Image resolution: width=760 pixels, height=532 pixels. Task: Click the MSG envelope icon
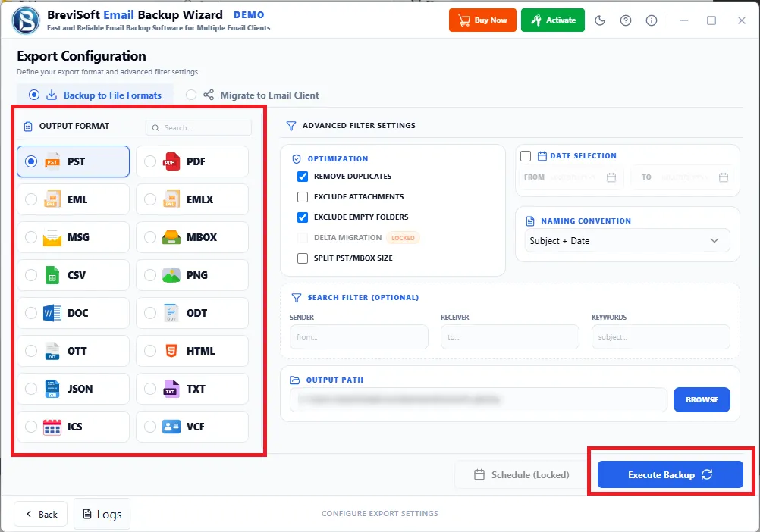click(x=52, y=237)
